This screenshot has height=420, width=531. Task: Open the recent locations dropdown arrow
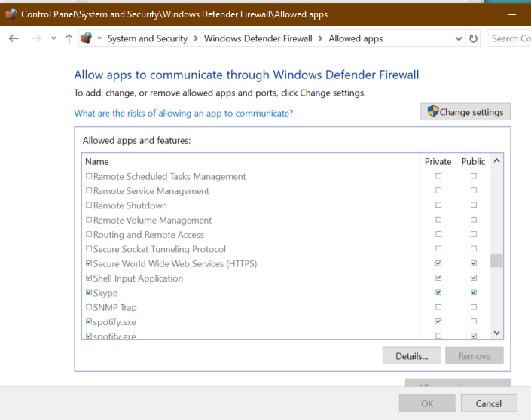pyautogui.click(x=53, y=38)
